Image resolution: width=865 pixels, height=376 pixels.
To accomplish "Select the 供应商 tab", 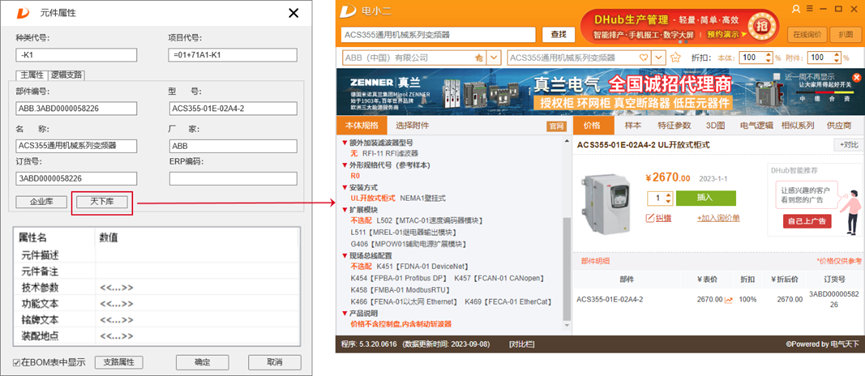I will tap(839, 125).
